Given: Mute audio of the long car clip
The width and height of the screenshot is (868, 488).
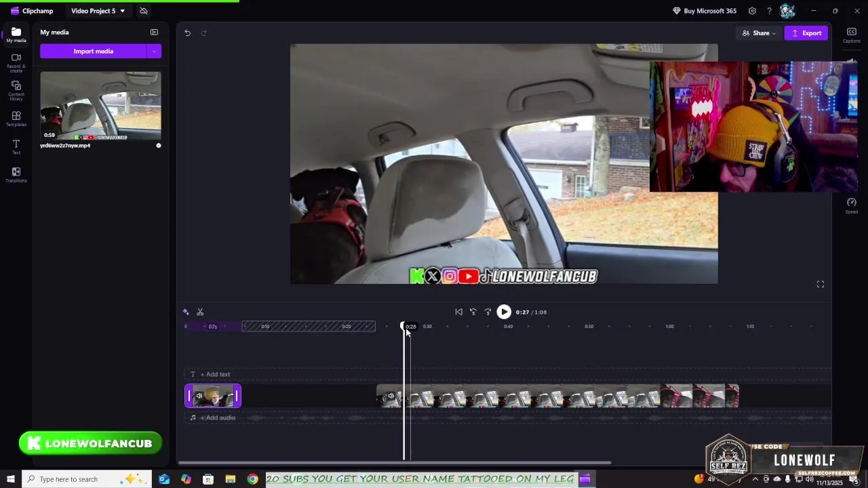Looking at the screenshot, I should 390,396.
